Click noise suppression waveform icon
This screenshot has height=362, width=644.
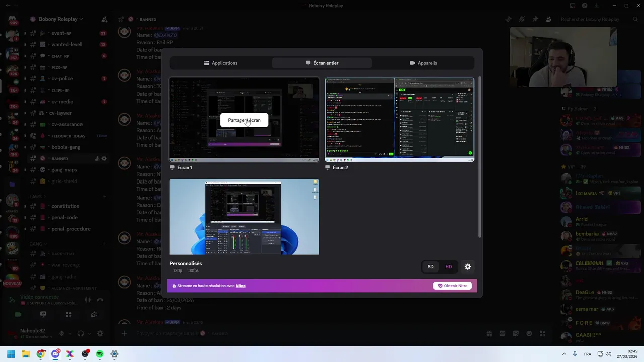point(88,300)
